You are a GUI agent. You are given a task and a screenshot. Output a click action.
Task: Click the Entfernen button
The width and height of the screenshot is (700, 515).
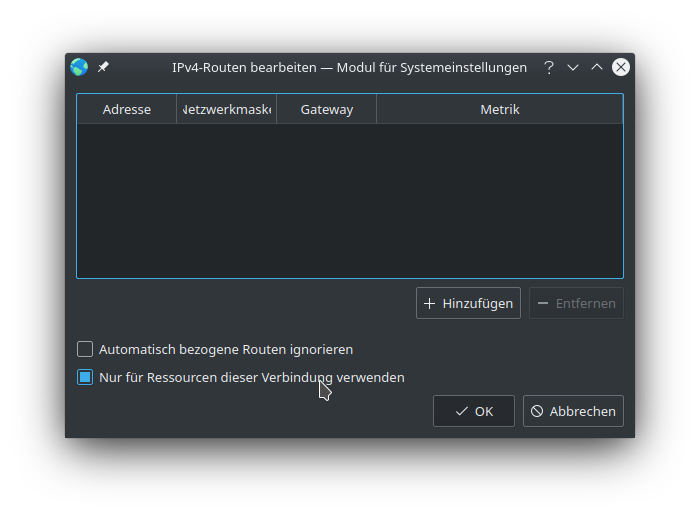click(x=576, y=303)
